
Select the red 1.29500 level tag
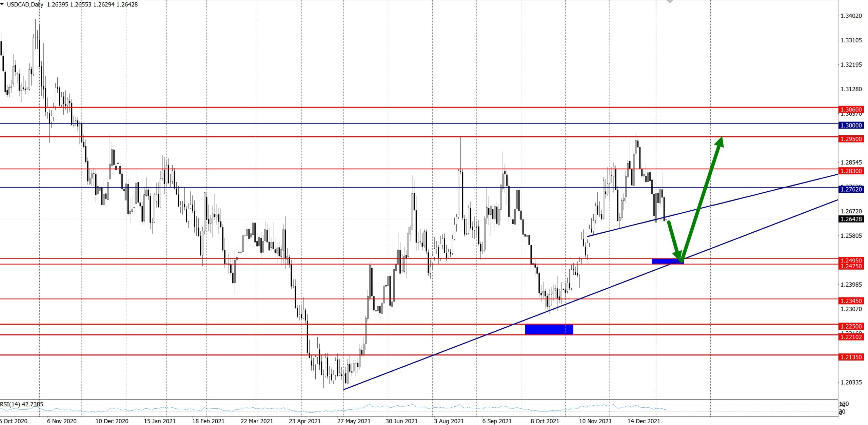coord(851,139)
